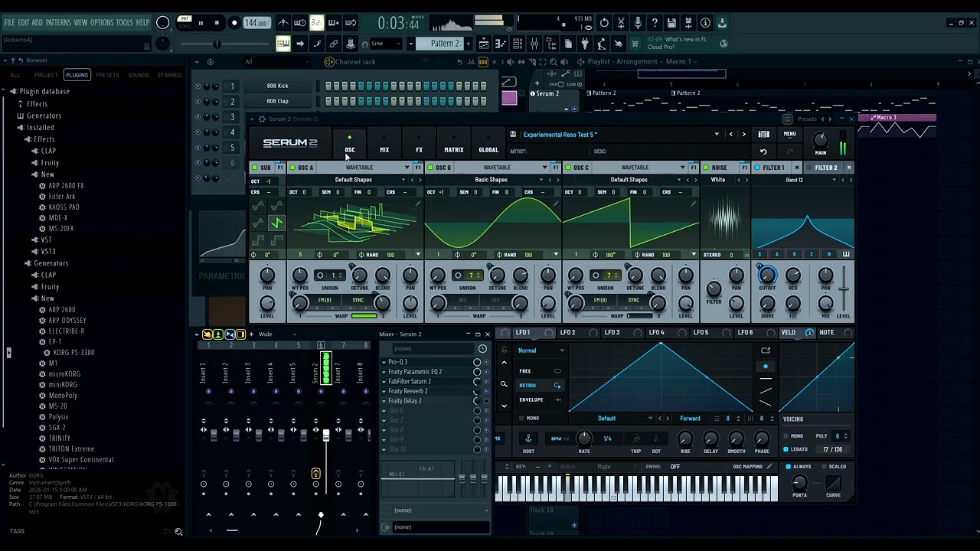This screenshot has height=551, width=980.
Task: Click the save project floppy disk icon
Action: (x=671, y=23)
